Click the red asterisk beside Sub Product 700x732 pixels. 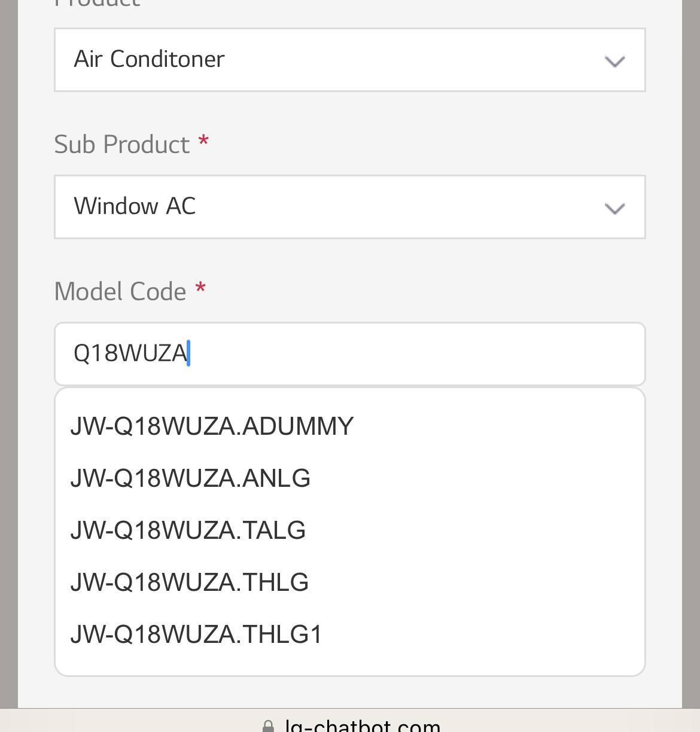203,143
